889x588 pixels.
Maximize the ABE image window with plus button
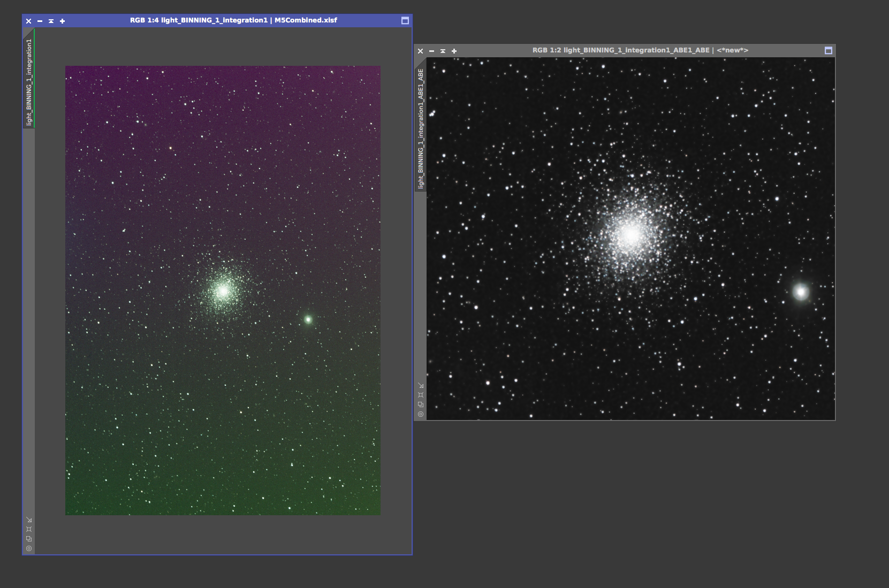454,51
